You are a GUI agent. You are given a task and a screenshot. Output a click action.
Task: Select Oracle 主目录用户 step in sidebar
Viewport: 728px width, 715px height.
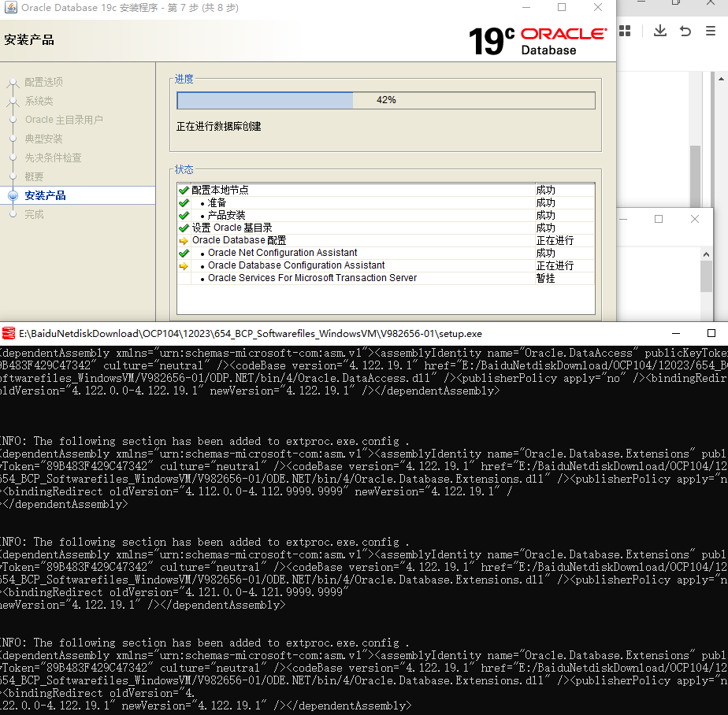click(x=64, y=120)
